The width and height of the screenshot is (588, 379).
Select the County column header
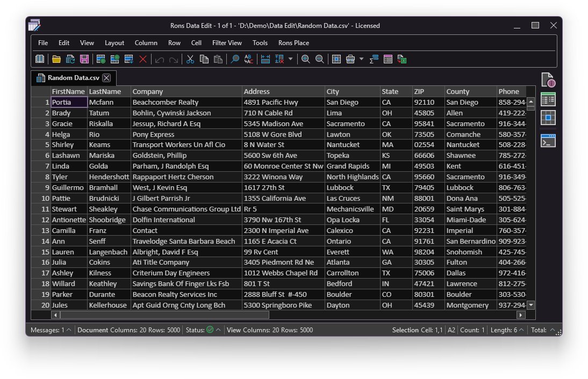click(471, 91)
